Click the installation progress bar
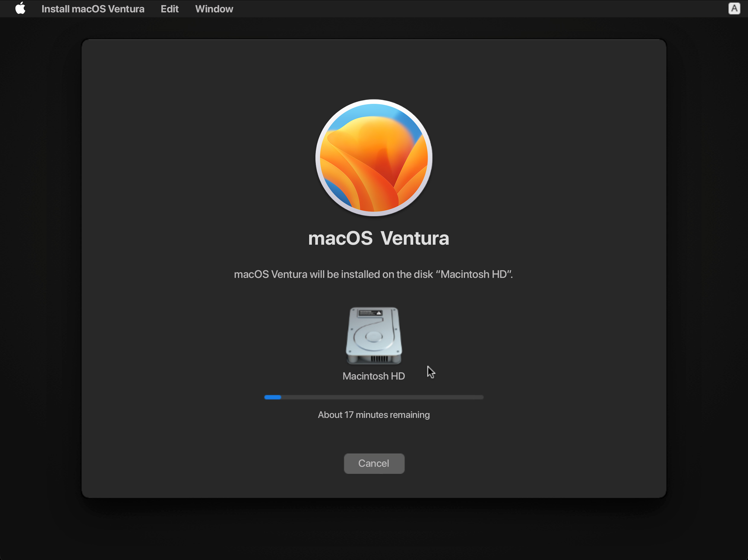 point(374,397)
